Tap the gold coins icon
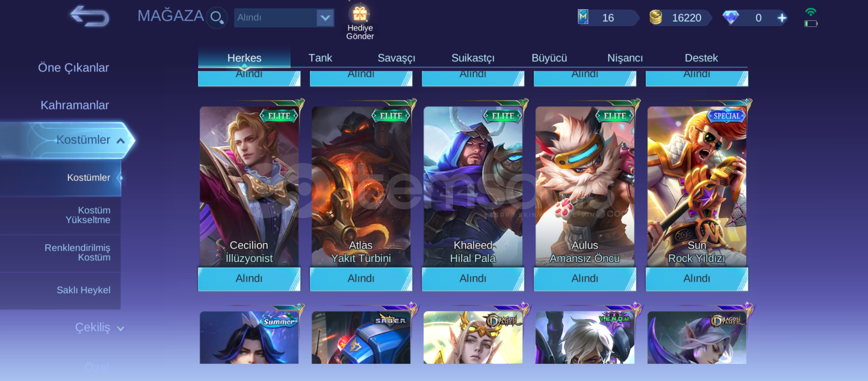Viewport: 868px width, 381px height. 656,17
